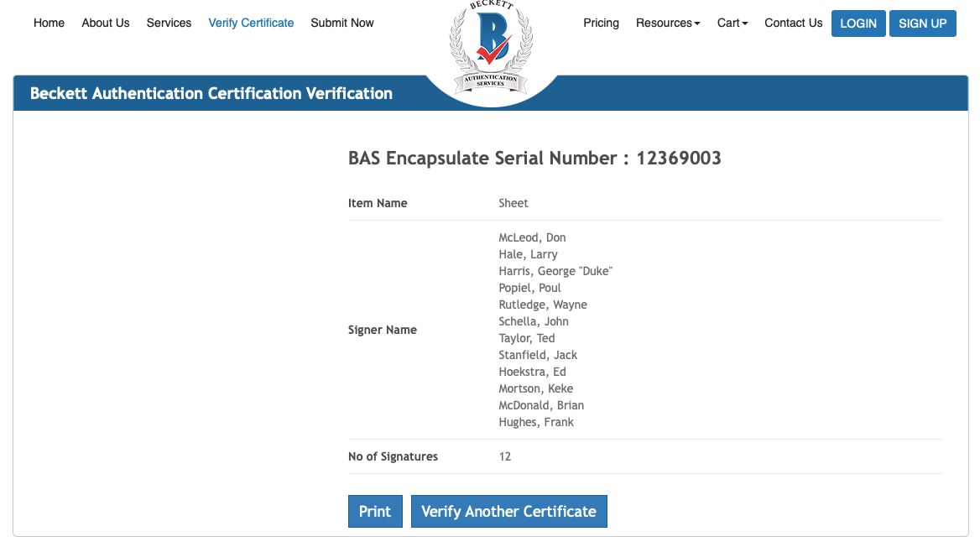Click the 'No of Signatures' label
Image resolution: width=980 pixels, height=547 pixels.
pyautogui.click(x=394, y=457)
